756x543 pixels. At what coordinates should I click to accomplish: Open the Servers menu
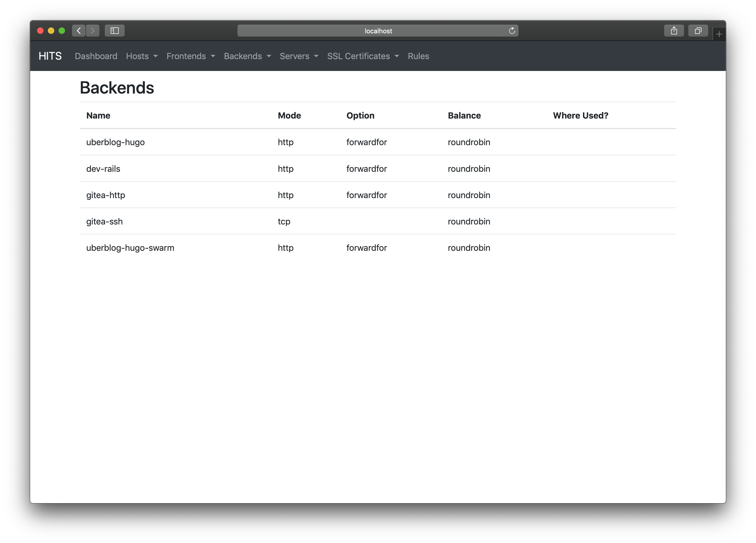click(298, 56)
